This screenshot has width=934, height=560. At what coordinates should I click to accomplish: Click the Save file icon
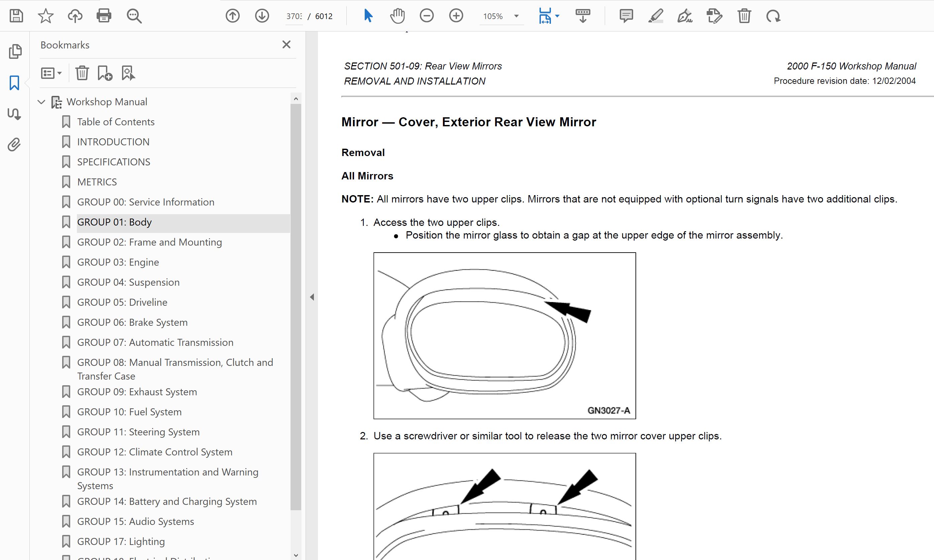click(16, 16)
